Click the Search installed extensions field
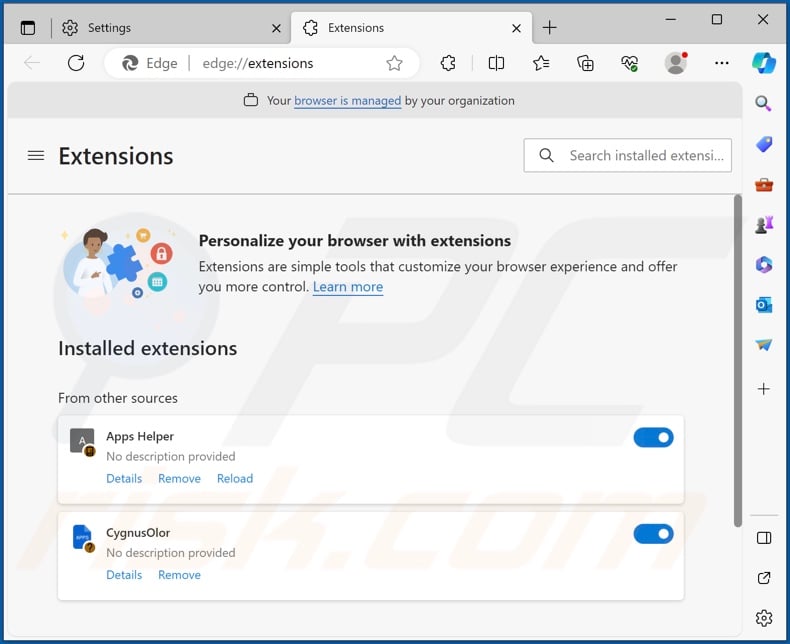 pos(627,155)
